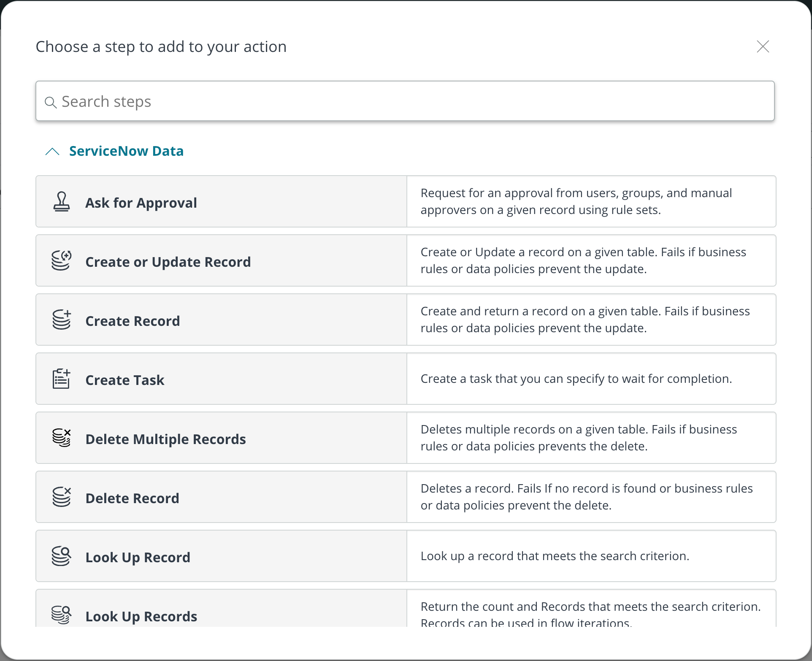812x661 pixels.
Task: Click the Delete Record database icon
Action: tap(61, 497)
